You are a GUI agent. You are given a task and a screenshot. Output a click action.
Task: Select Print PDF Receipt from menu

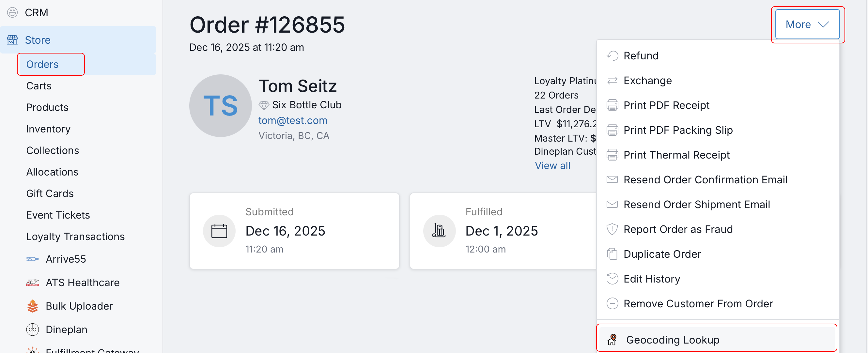pyautogui.click(x=666, y=105)
